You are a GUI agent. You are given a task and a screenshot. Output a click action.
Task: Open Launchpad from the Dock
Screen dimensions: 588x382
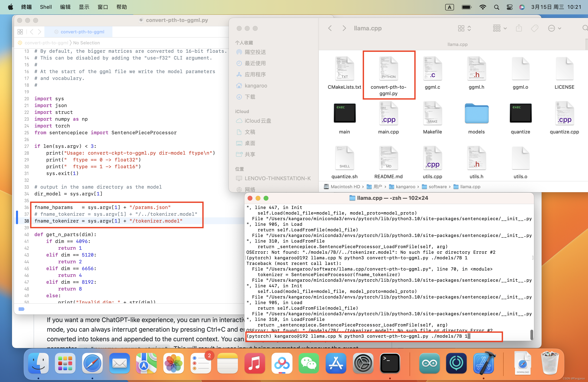[x=65, y=363]
